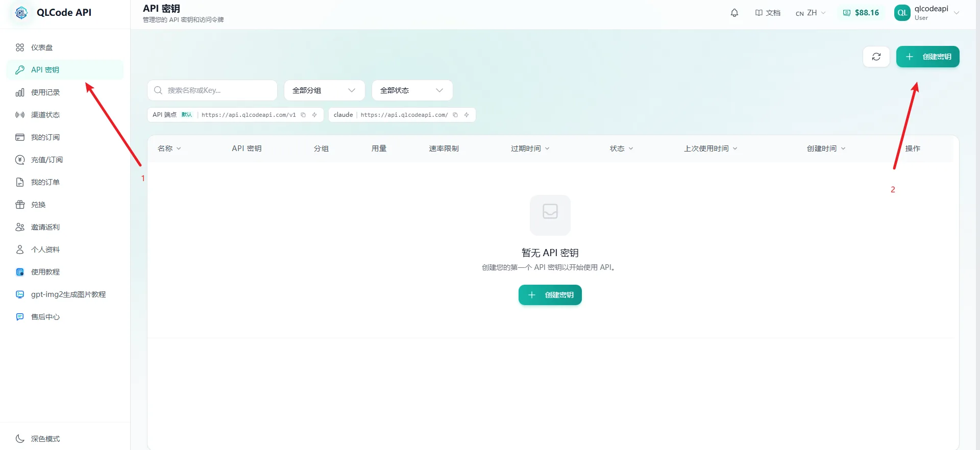The height and width of the screenshot is (450, 980).
Task: Open the 仪表盘 dashboard icon
Action: point(20,47)
